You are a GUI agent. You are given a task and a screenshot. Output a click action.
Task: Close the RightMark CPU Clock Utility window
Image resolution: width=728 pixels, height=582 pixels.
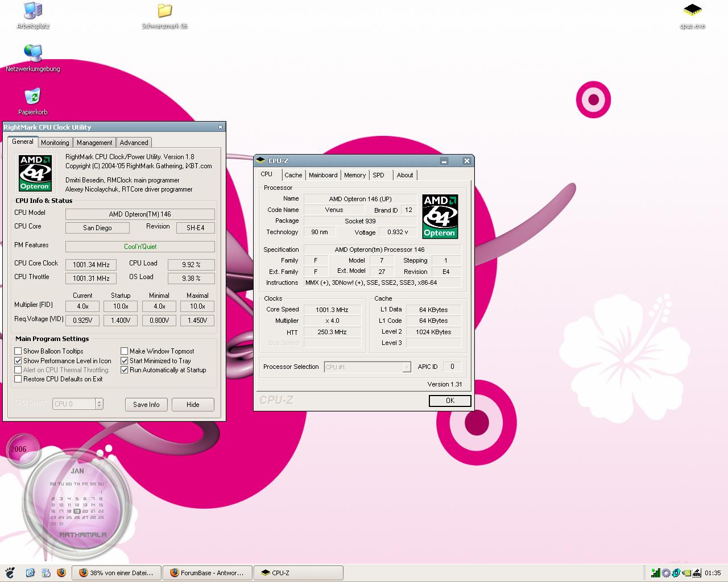point(220,127)
